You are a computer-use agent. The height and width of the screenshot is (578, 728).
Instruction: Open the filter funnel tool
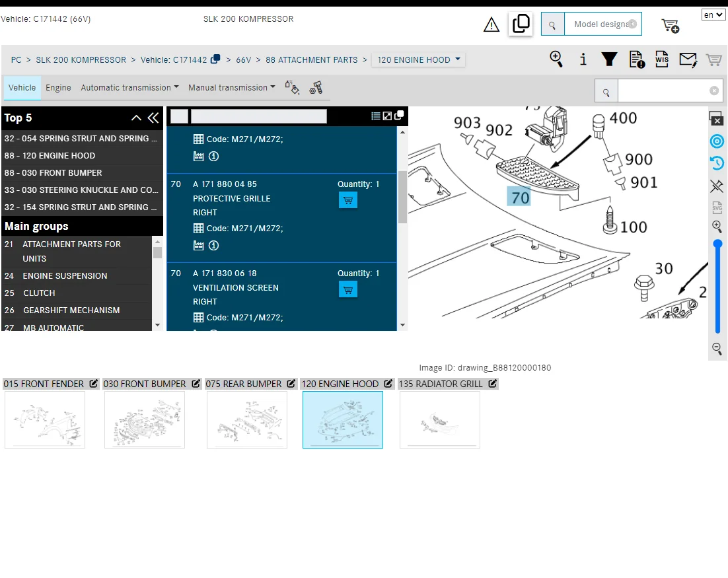point(610,59)
